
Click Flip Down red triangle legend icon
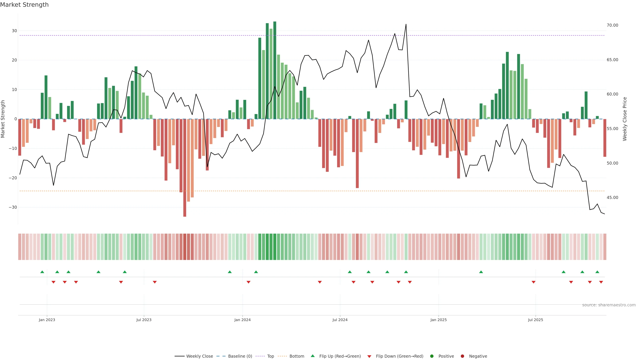369,356
